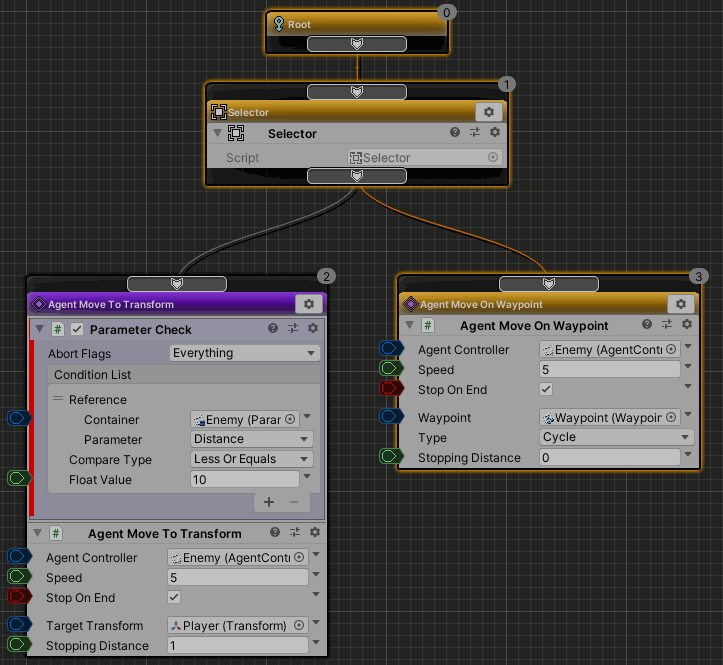Open arrow menu next to Float Value

tap(308, 476)
